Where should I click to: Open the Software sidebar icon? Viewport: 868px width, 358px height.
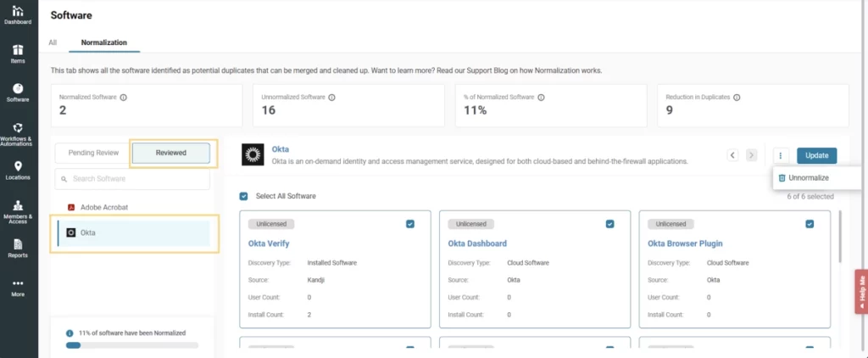(x=18, y=92)
